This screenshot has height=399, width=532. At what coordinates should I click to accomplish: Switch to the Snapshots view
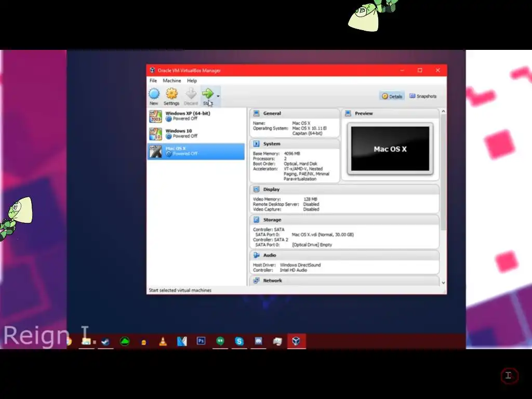(423, 96)
